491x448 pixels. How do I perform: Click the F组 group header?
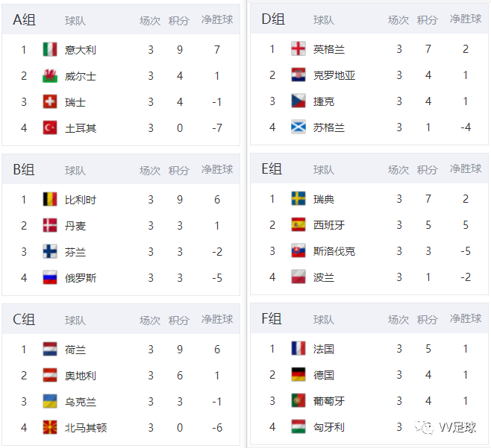[272, 319]
